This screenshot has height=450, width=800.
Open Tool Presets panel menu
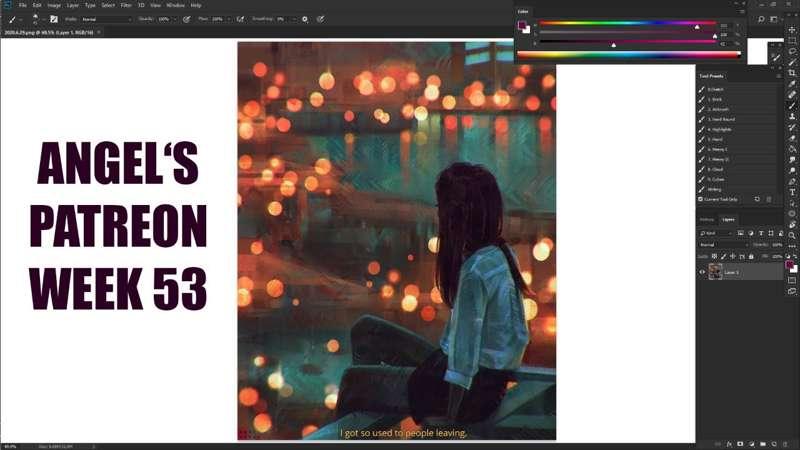(779, 76)
